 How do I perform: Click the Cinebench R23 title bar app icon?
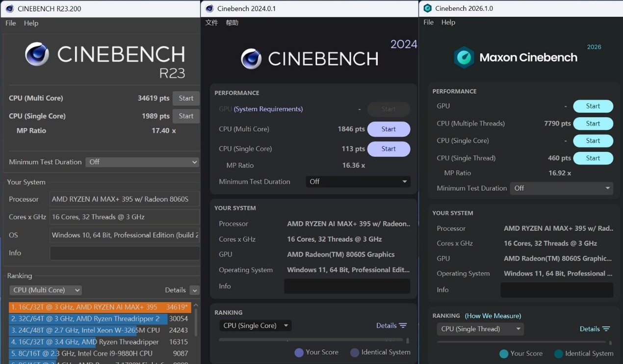(9, 8)
